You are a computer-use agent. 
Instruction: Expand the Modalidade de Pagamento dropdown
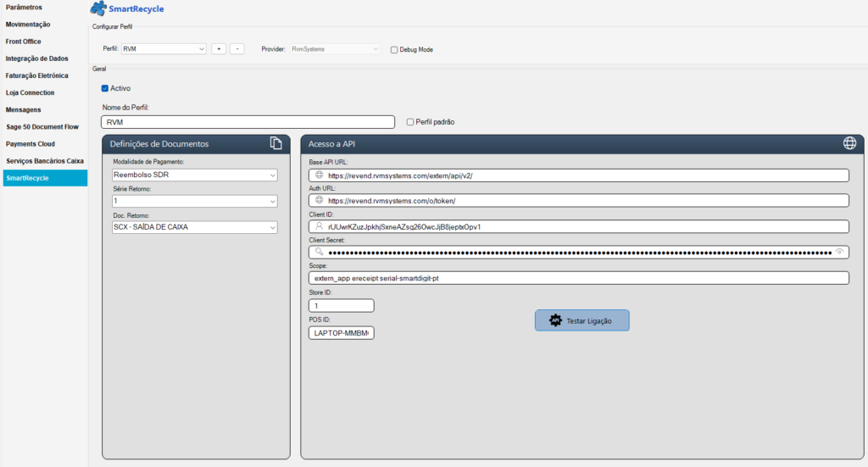point(195,175)
